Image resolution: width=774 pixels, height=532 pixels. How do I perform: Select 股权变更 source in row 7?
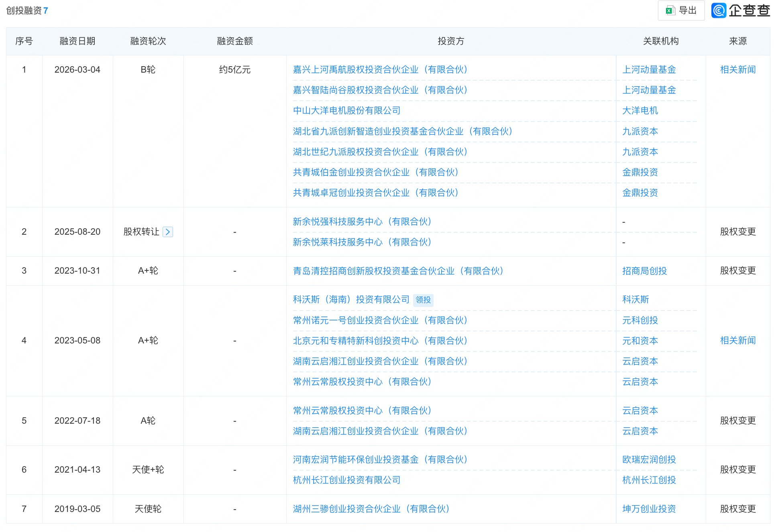click(738, 509)
